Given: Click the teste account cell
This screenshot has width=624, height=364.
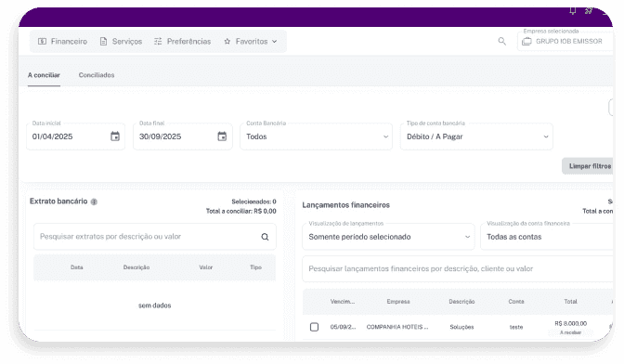Looking at the screenshot, I should (x=516, y=327).
